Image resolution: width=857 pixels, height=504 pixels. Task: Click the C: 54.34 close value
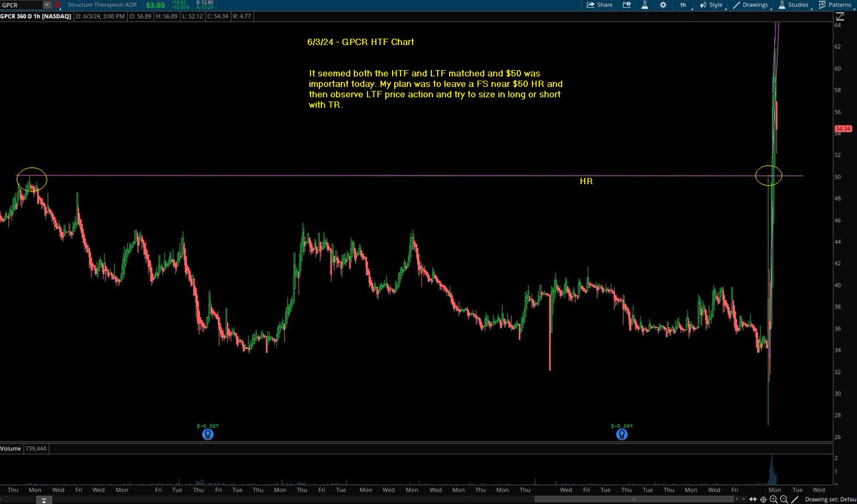tap(218, 16)
